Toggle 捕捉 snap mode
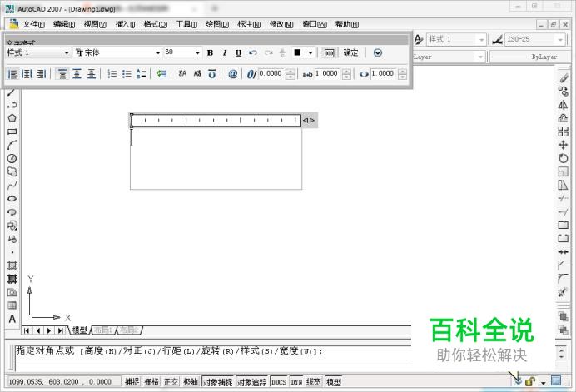The width and height of the screenshot is (576, 392). coord(132,382)
